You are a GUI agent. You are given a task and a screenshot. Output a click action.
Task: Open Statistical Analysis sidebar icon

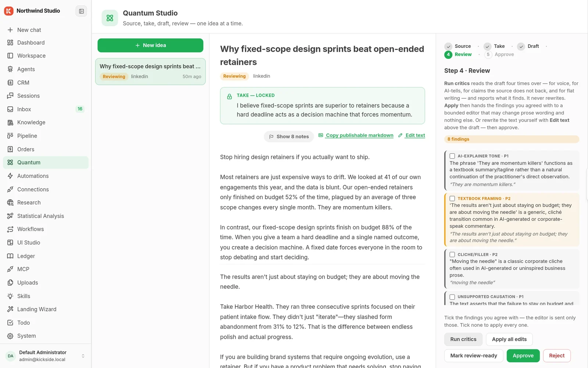10,216
